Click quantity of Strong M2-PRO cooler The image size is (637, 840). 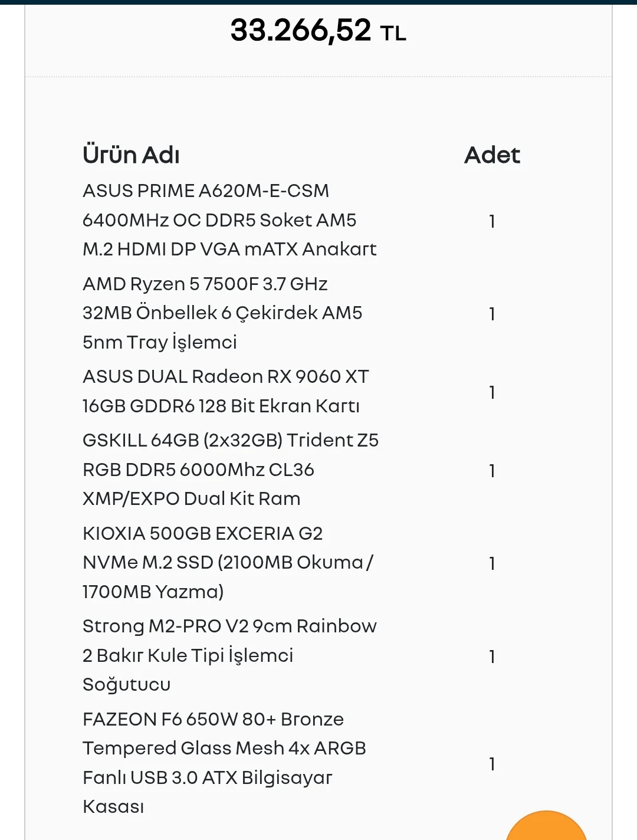click(x=492, y=657)
